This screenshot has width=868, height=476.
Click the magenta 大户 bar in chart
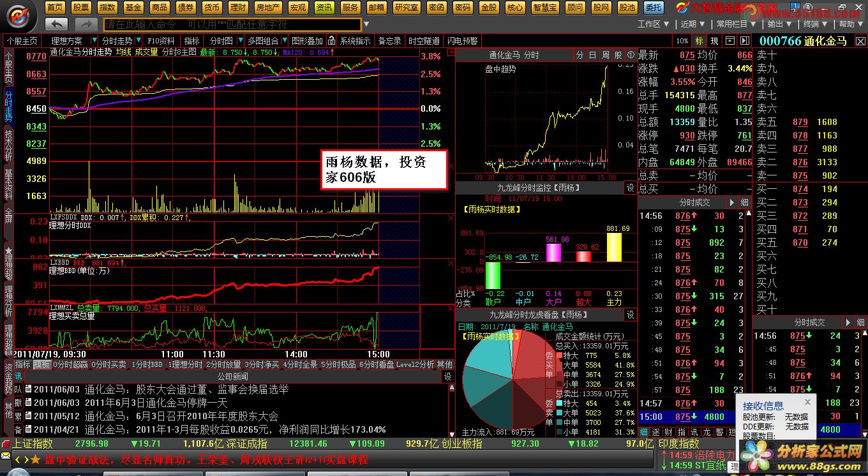(x=553, y=253)
